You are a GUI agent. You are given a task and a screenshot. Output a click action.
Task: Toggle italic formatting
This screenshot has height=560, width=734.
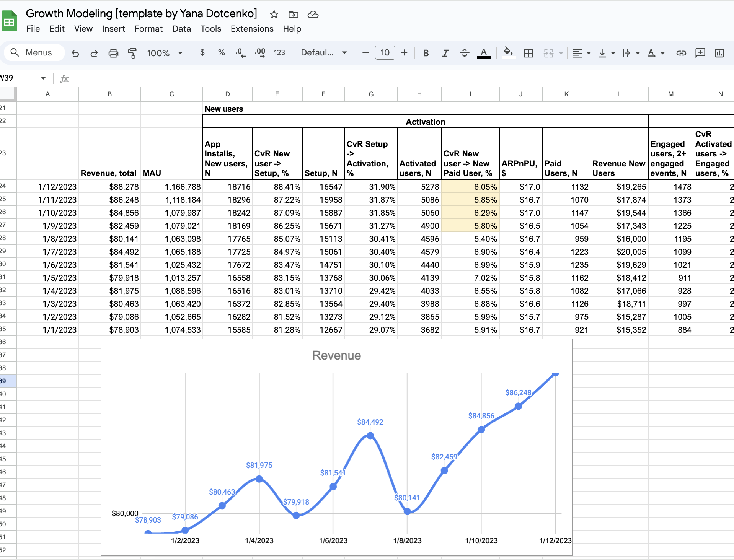click(445, 53)
